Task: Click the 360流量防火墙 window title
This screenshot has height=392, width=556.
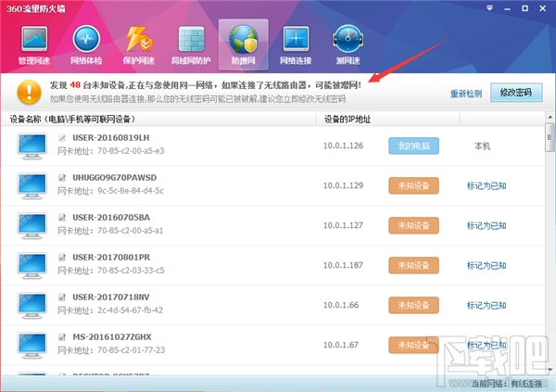Action: [36, 8]
